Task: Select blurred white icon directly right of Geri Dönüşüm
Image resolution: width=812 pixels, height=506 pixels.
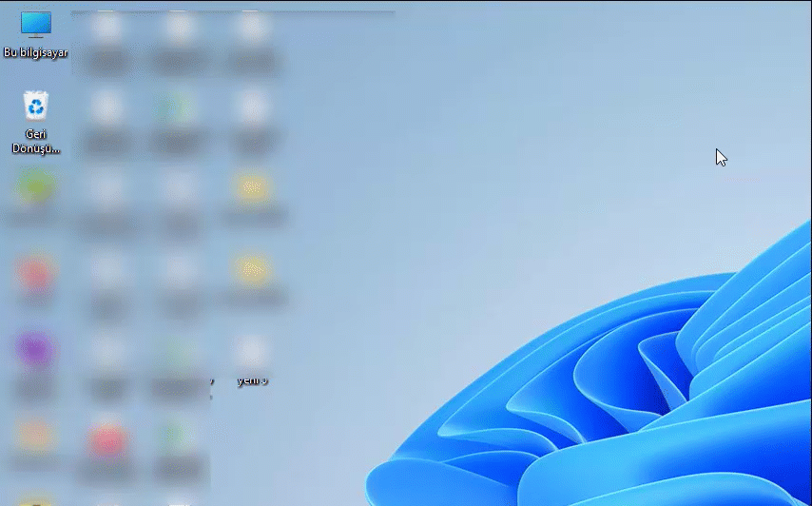Action: (107, 107)
